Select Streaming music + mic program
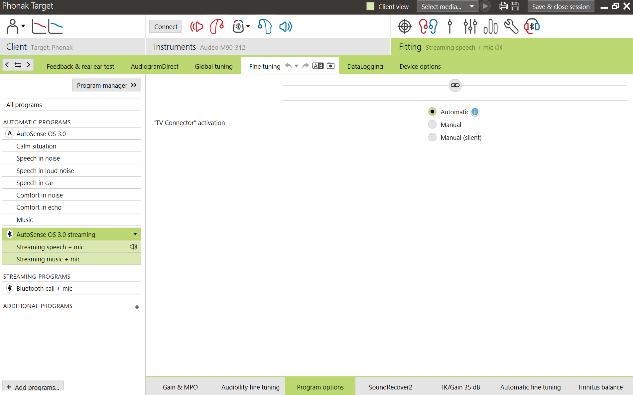The width and height of the screenshot is (633, 395). (x=71, y=259)
